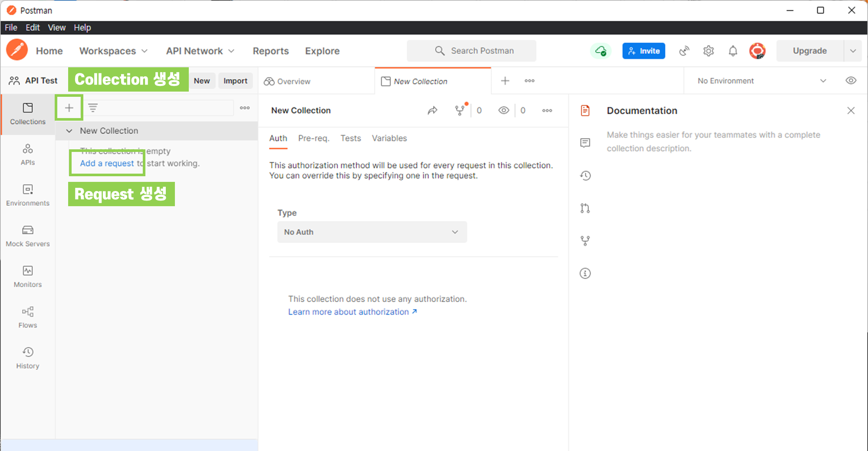Open the Documentation pane icon
The width and height of the screenshot is (868, 451).
tap(585, 110)
